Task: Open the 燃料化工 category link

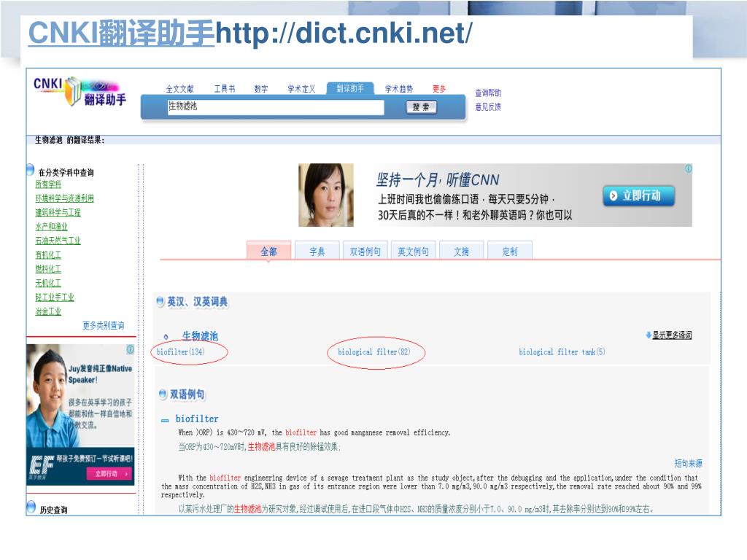Action: [x=48, y=269]
